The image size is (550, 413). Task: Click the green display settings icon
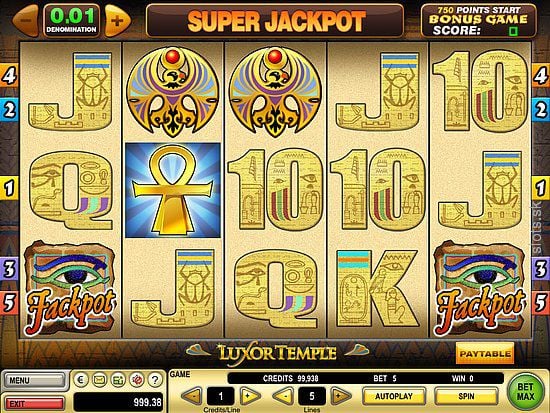pos(118,380)
